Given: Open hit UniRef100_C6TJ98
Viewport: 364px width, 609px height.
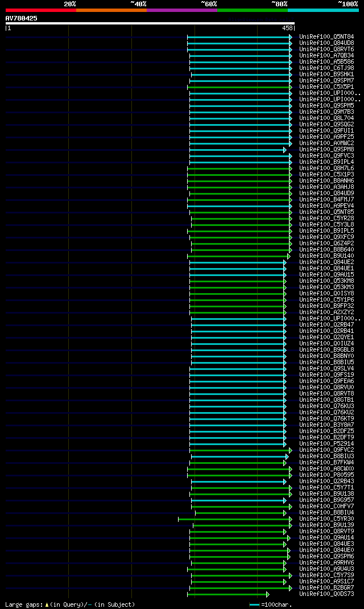Looking at the screenshot, I should coord(326,68).
